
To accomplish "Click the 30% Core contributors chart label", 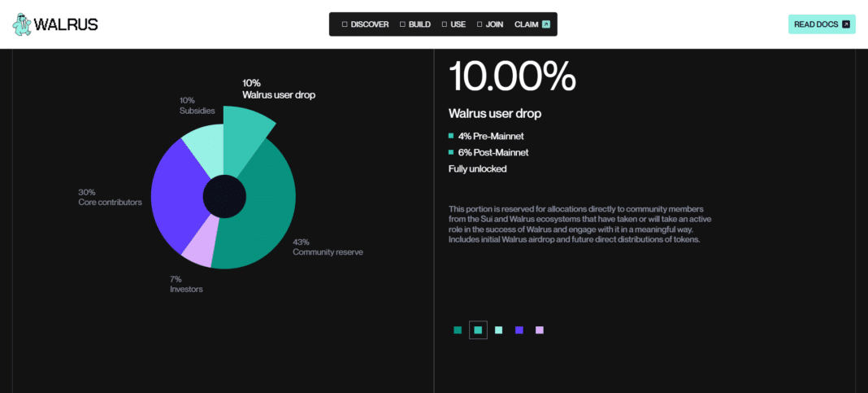I will 110,197.
